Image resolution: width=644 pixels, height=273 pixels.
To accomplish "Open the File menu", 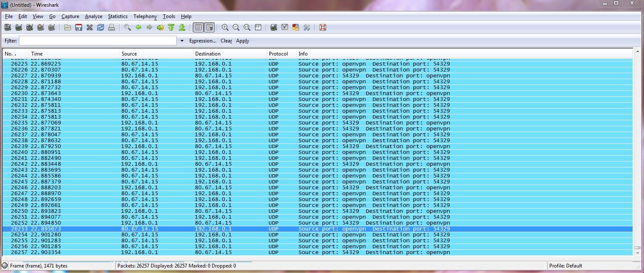I will (x=9, y=16).
